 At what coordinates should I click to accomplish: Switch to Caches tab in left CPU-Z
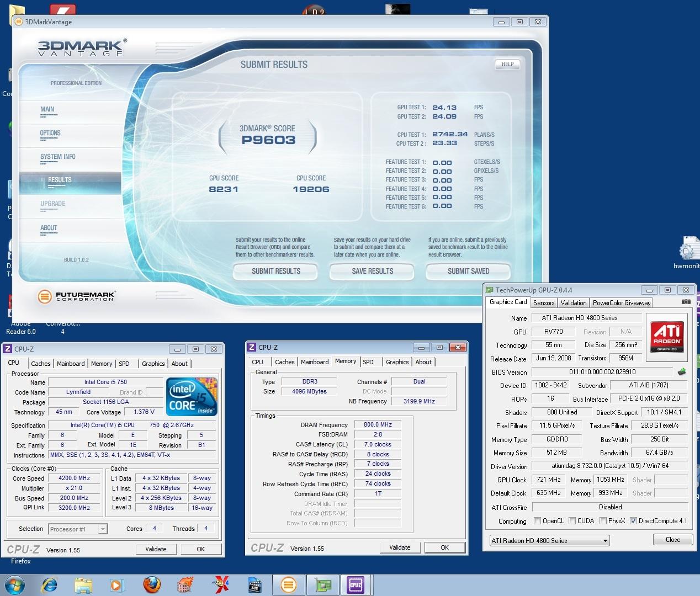point(41,364)
